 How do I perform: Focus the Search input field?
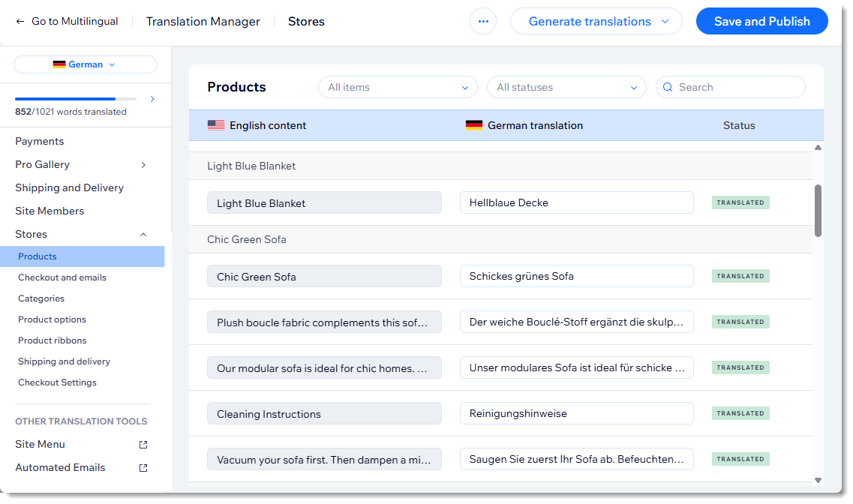pos(731,87)
